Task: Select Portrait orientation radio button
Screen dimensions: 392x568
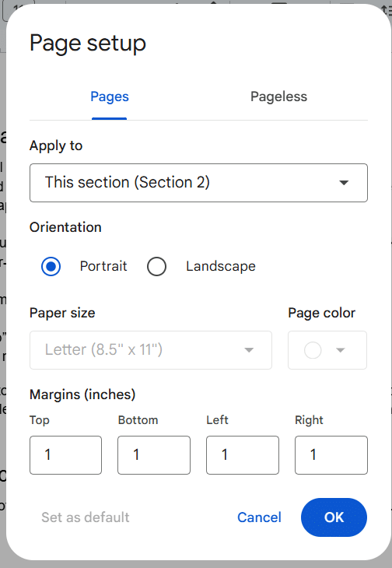Action: pos(51,267)
